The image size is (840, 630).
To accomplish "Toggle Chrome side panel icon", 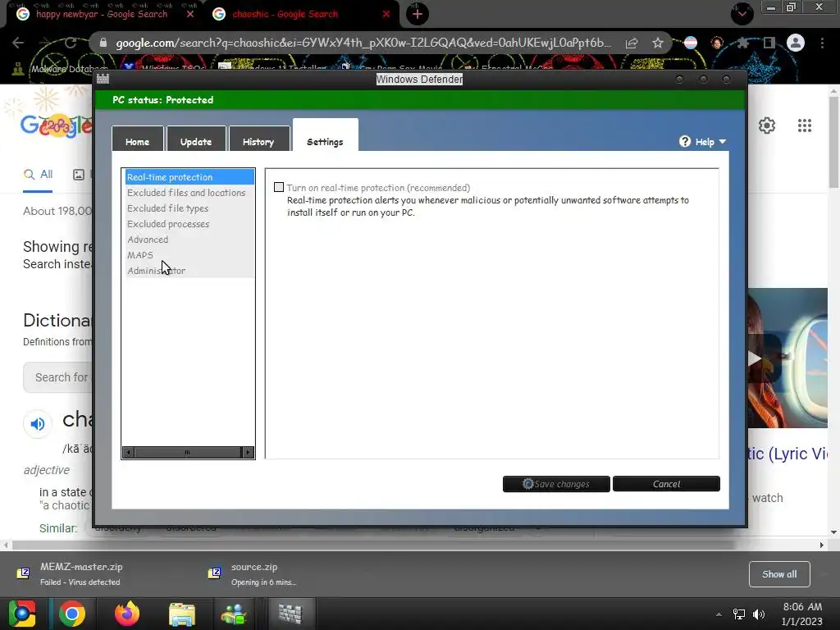I will tap(769, 43).
